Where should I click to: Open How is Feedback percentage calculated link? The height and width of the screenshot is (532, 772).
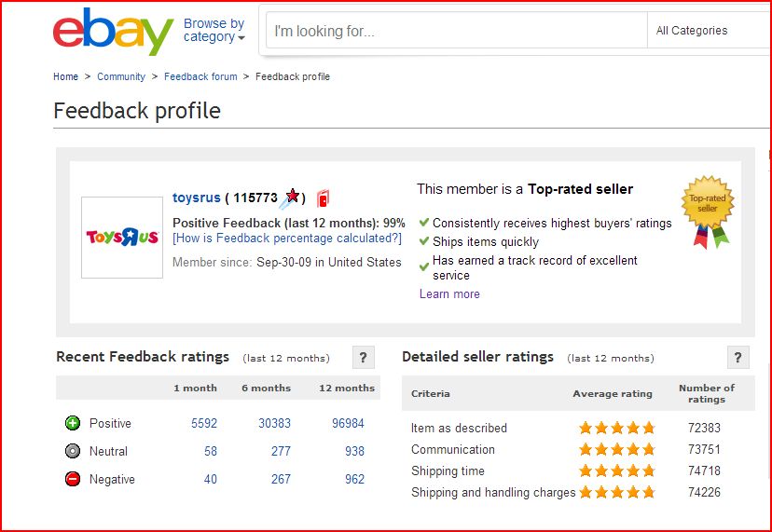pyautogui.click(x=287, y=239)
